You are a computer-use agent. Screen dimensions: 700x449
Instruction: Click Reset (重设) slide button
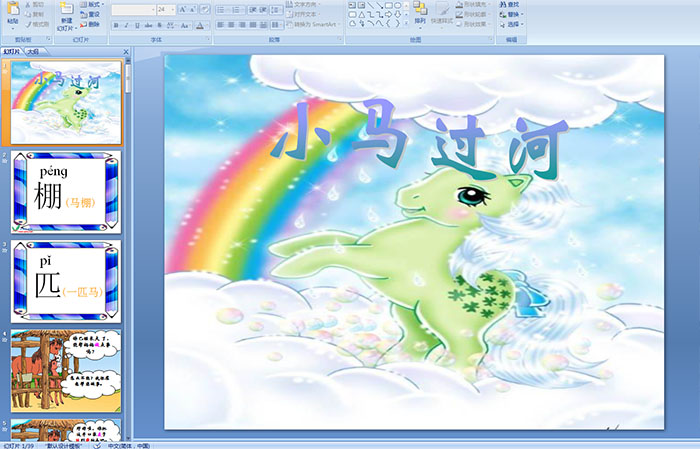pos(90,14)
